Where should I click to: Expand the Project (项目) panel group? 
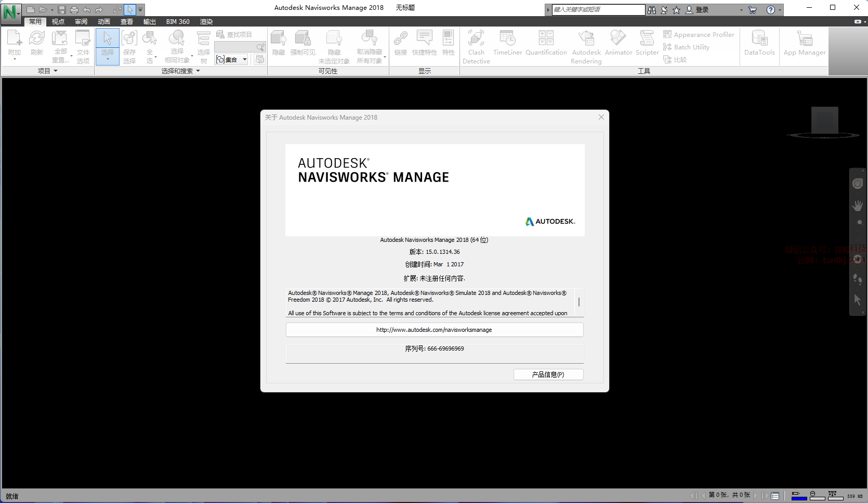47,71
